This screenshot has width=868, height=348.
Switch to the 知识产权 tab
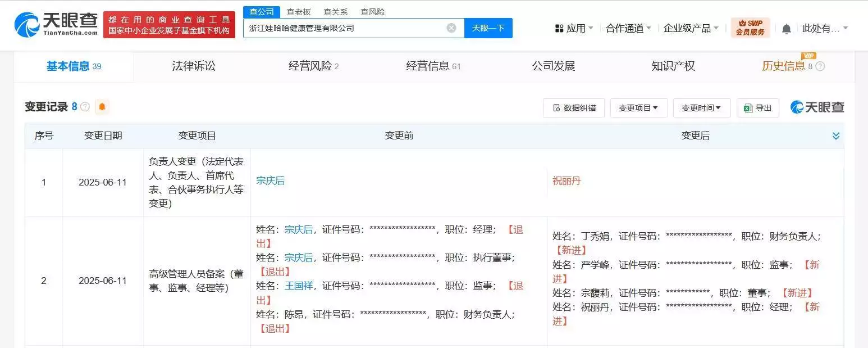coord(673,66)
